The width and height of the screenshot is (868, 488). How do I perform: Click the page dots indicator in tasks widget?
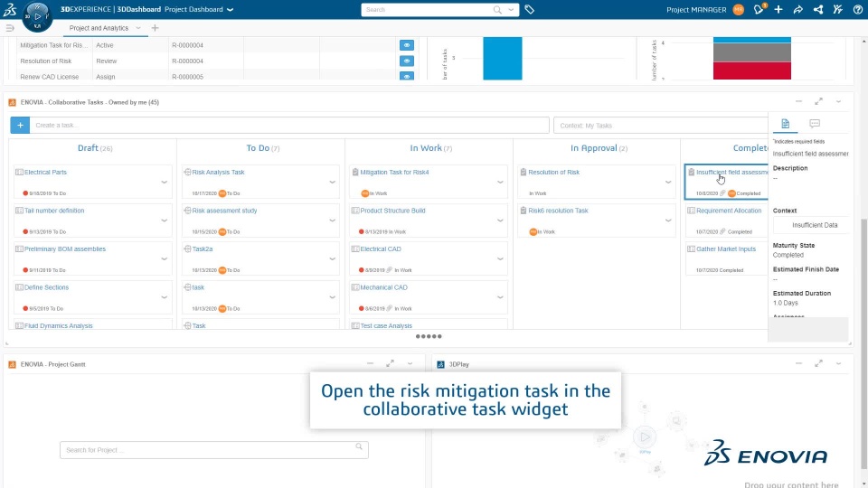(429, 336)
